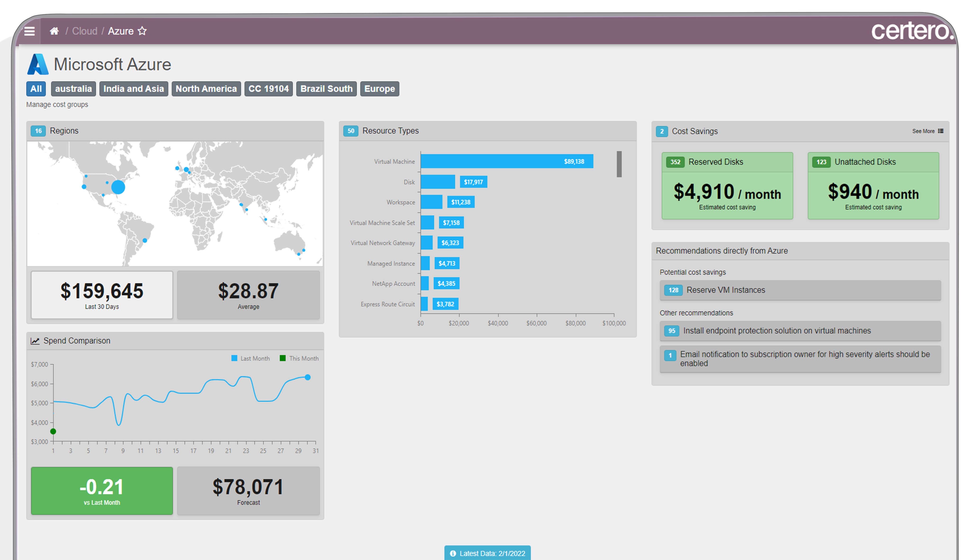
Task: Go to the home icon
Action: [x=54, y=31]
